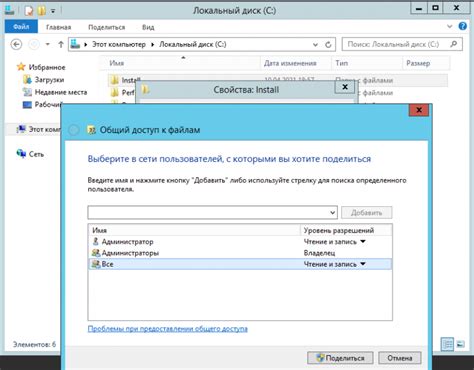This screenshot has width=474, height=370.
Task: Click the quick access Properties icon
Action: (x=29, y=11)
